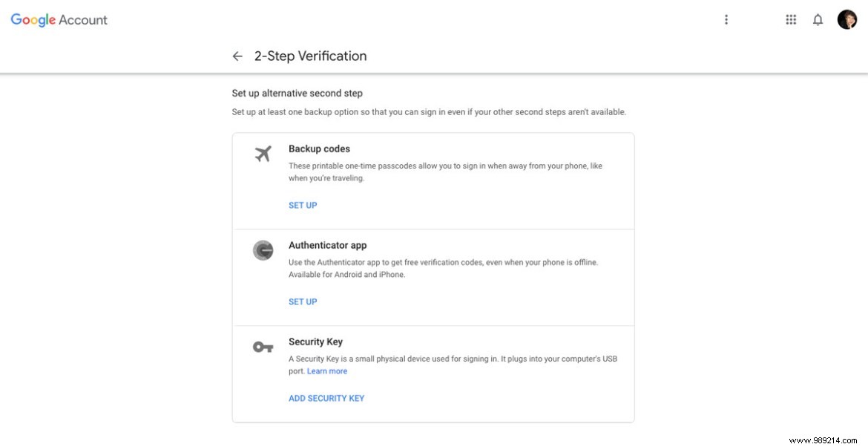Click the 2-Step Verification page title
The height and width of the screenshot is (447, 868).
pyautogui.click(x=310, y=56)
